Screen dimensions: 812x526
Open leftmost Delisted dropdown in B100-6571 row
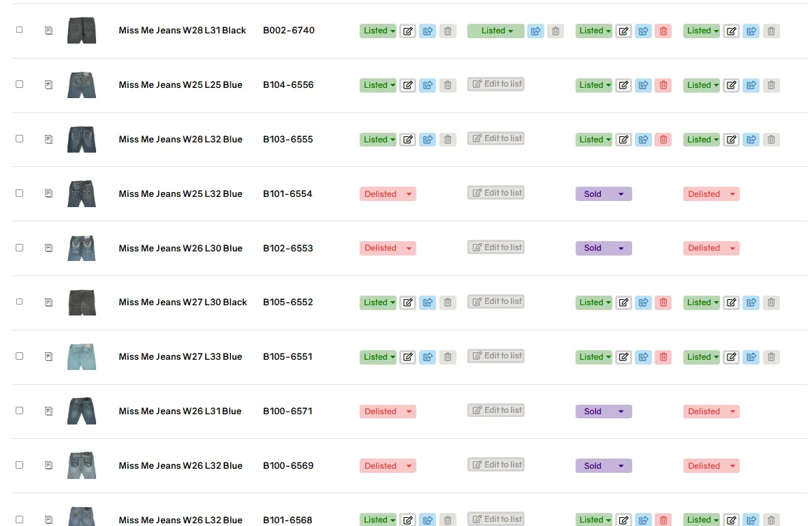(x=388, y=412)
